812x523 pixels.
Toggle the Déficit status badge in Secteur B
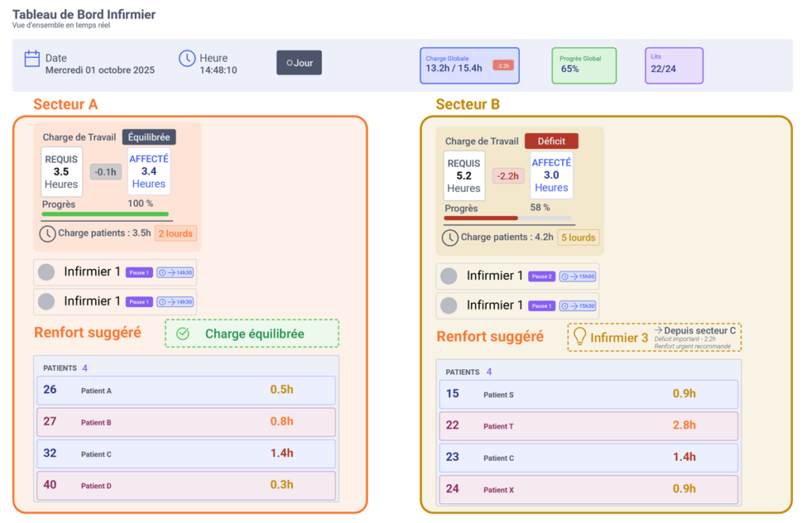point(551,140)
